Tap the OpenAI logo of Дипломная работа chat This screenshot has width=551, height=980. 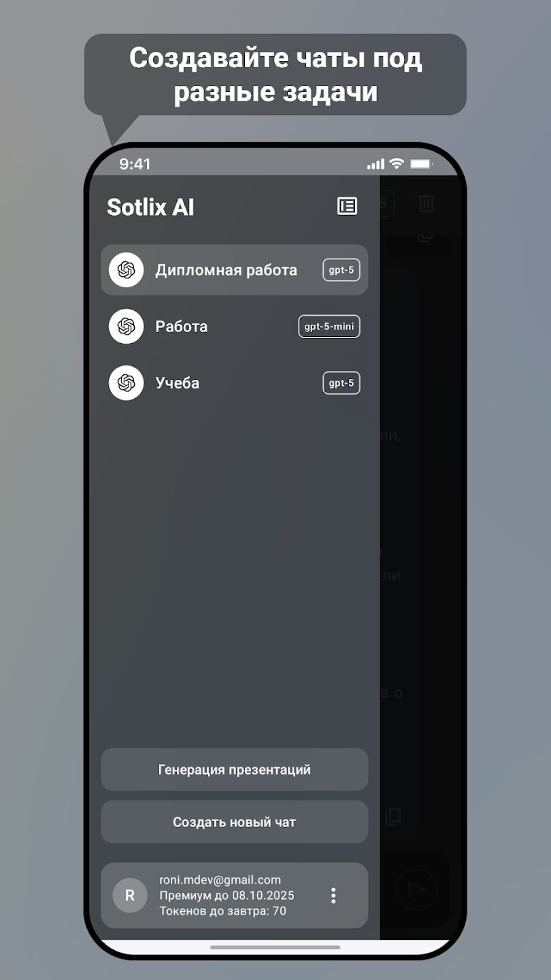pyautogui.click(x=126, y=270)
